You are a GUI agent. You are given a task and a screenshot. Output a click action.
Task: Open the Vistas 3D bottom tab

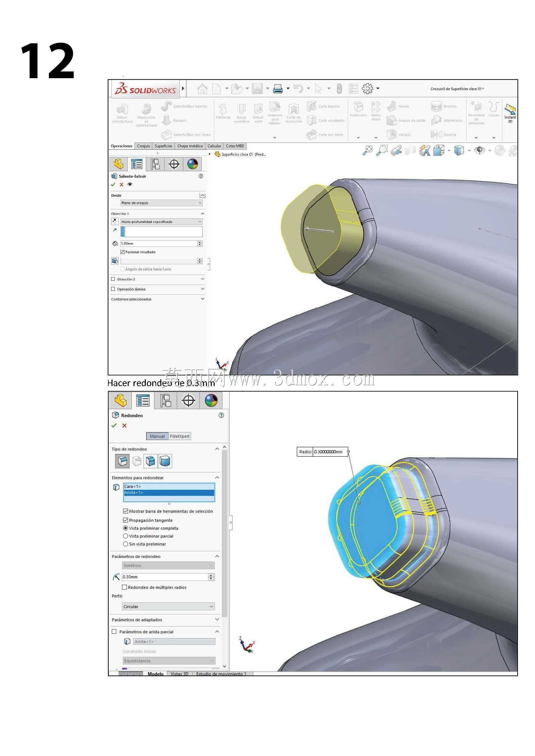click(179, 674)
